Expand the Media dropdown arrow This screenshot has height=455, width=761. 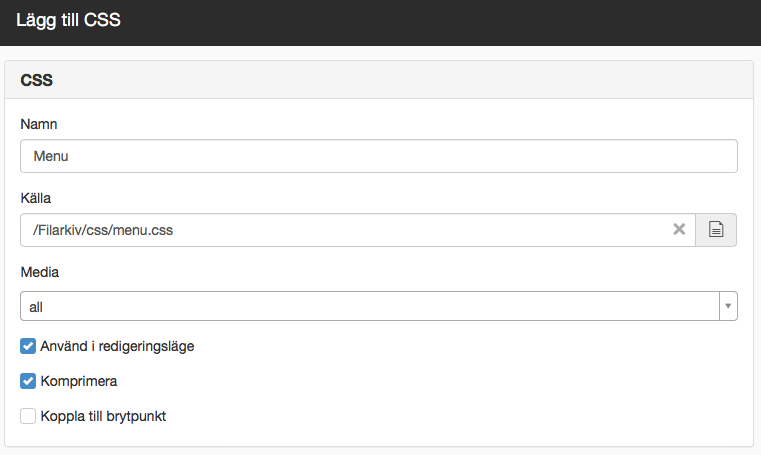(728, 306)
